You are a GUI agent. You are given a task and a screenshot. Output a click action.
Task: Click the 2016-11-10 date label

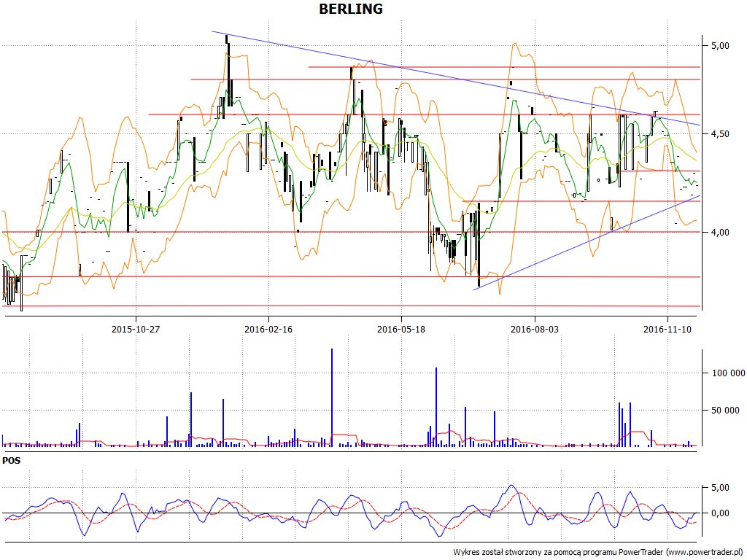(x=667, y=329)
